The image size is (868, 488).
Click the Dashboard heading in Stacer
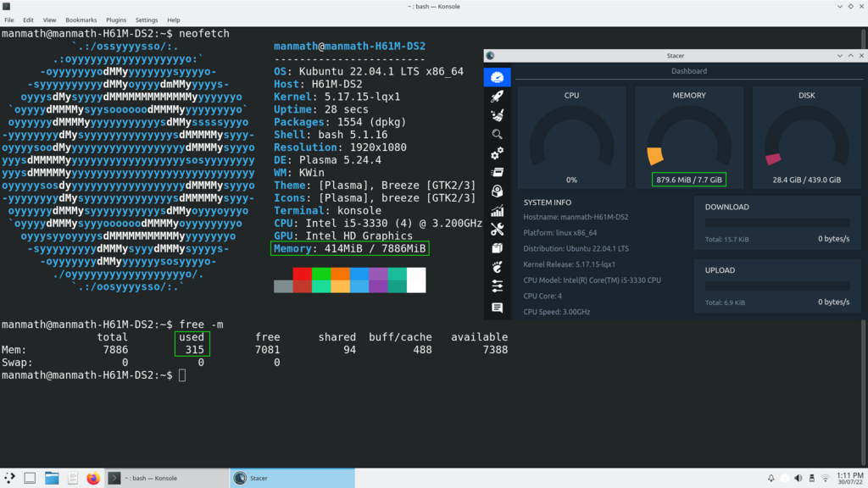pyautogui.click(x=688, y=71)
